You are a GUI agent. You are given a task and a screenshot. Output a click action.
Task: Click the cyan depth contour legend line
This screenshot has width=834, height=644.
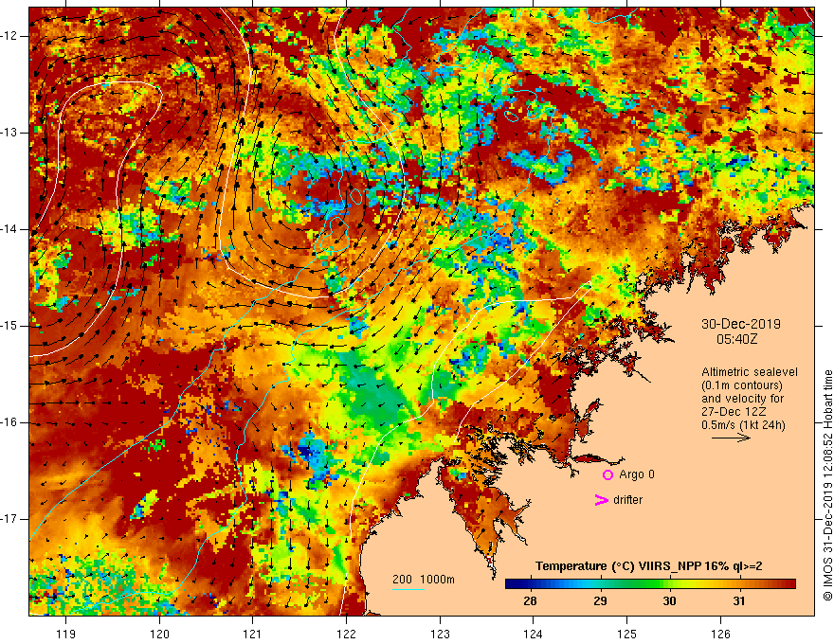408,589
